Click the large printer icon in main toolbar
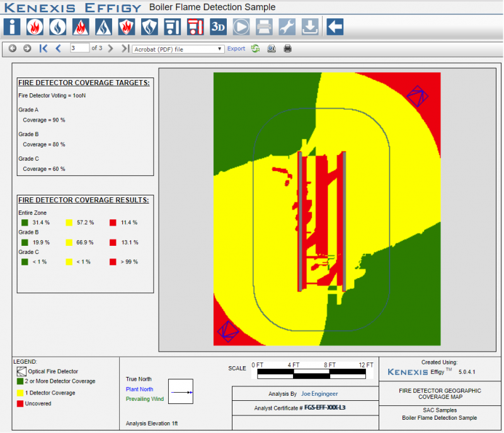The image size is (504, 433). tap(265, 27)
